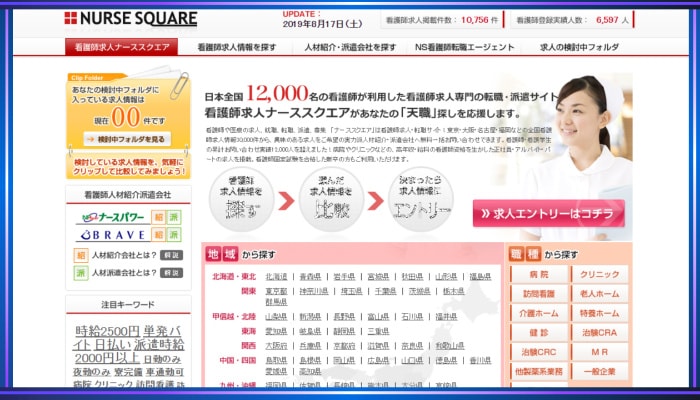Click the orange 紹 icon beside BRAVE

point(158,235)
